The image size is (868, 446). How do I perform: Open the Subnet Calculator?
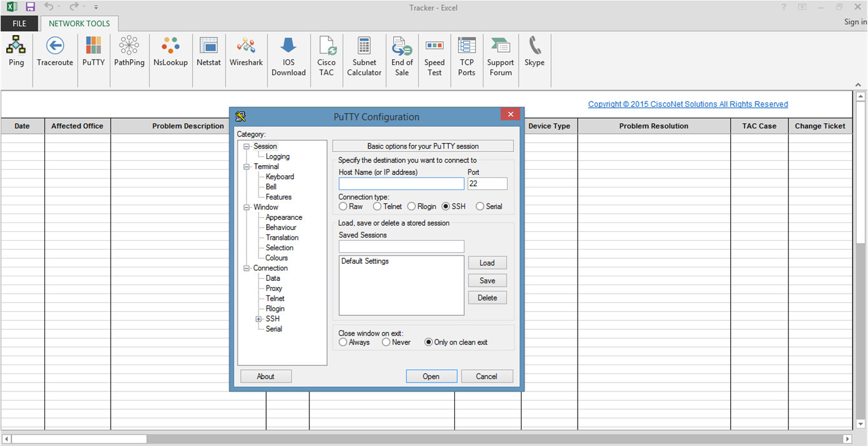[x=364, y=57]
